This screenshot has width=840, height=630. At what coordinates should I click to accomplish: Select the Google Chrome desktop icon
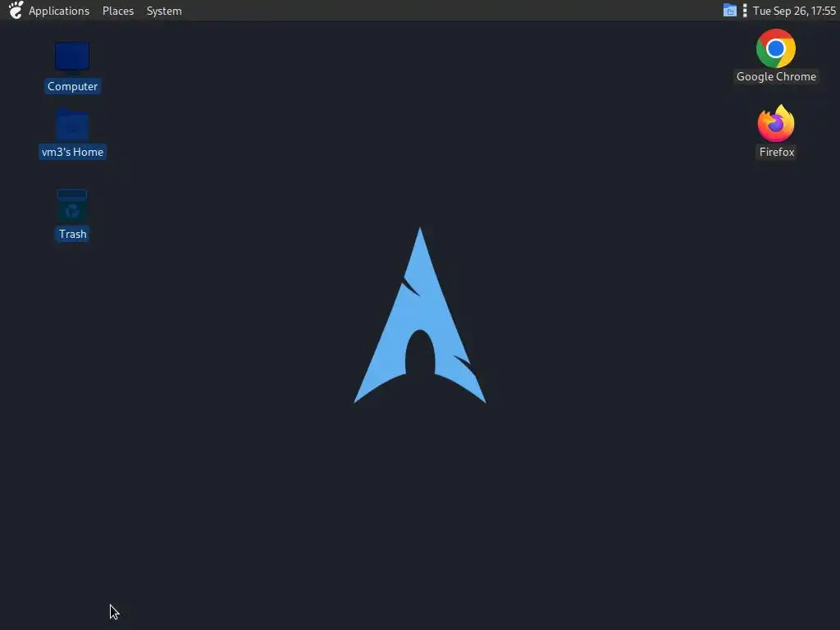pos(776,48)
